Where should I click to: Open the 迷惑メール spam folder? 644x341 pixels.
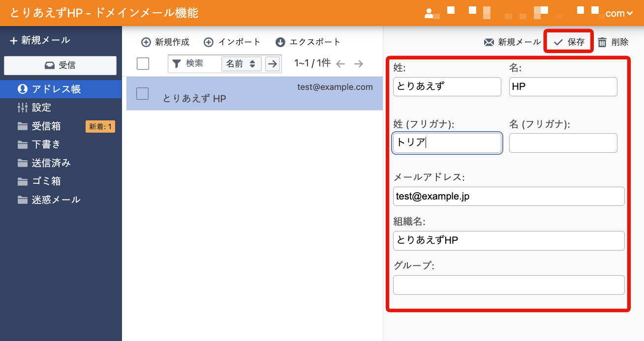pos(56,199)
